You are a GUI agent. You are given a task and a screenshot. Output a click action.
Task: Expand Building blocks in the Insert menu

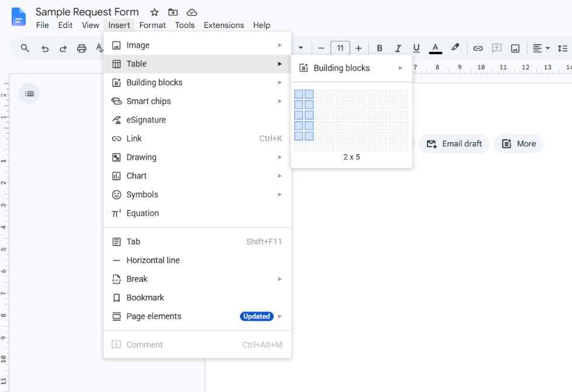pos(197,82)
